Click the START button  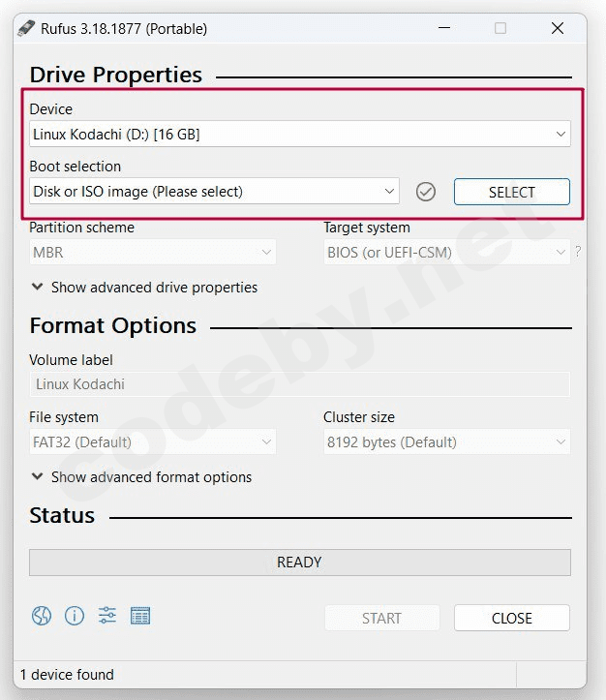coord(382,619)
